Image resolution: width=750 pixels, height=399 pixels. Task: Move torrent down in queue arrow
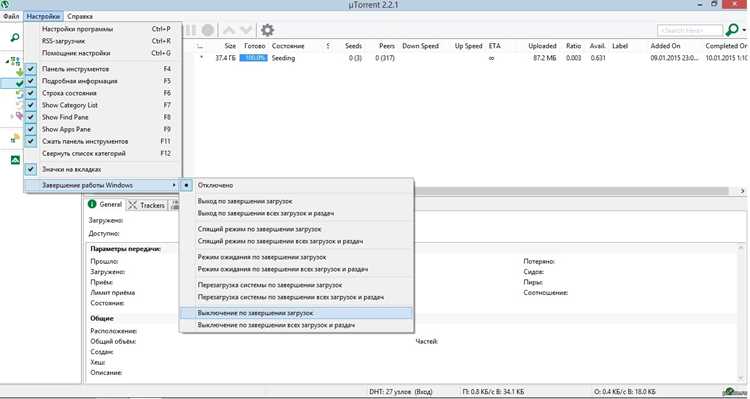(246, 30)
